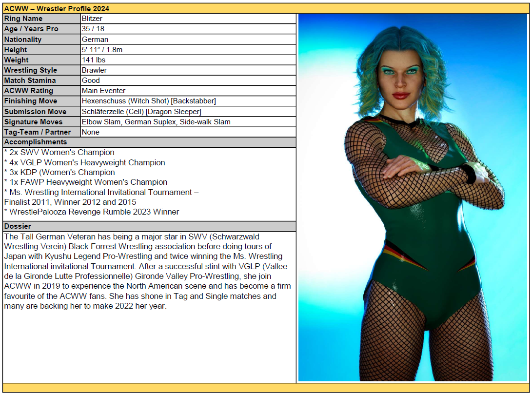Screen dimensions: 532x394
Task: Click the 'Elbow Slam, German Suplex, Side-walk Slam' value
Action: [156, 122]
